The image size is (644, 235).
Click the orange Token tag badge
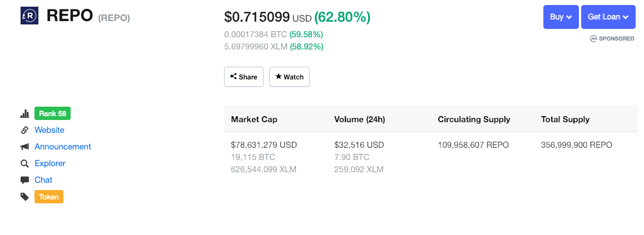tap(49, 197)
